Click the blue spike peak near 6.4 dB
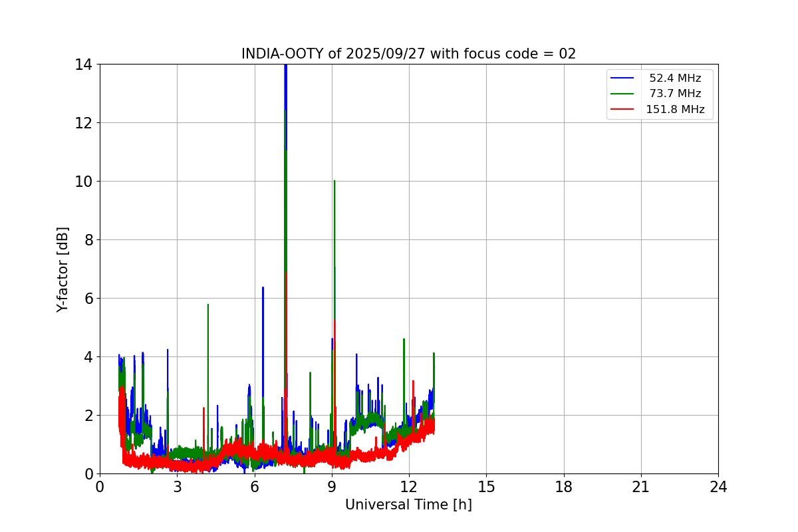 (263, 287)
